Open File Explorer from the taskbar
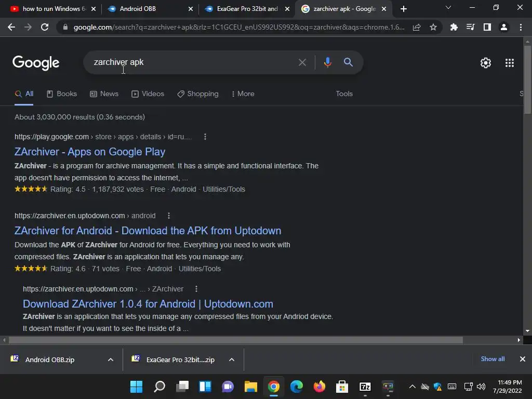532x399 pixels. [x=251, y=387]
